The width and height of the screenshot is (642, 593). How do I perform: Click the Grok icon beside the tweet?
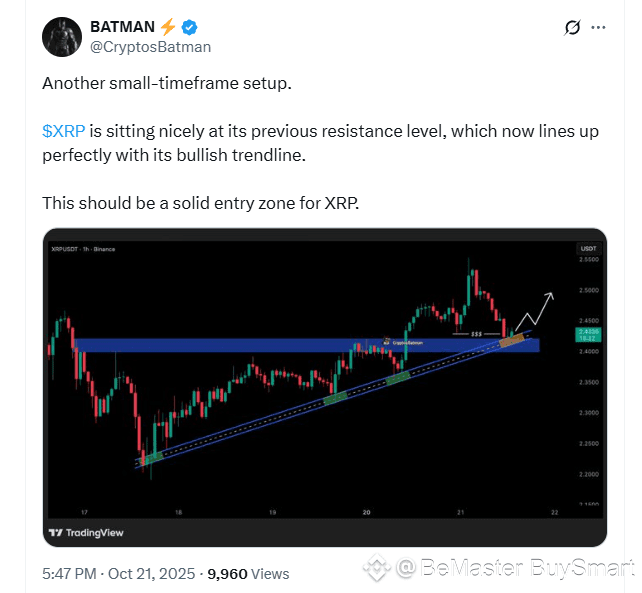pyautogui.click(x=573, y=28)
